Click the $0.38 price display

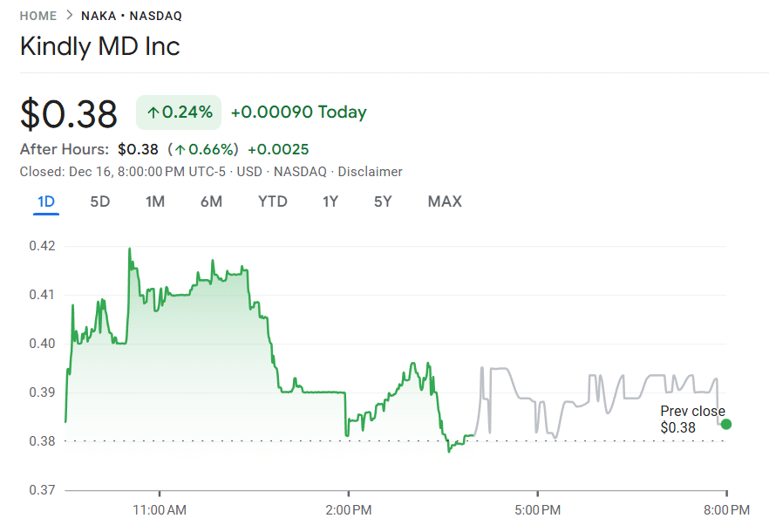tap(68, 113)
